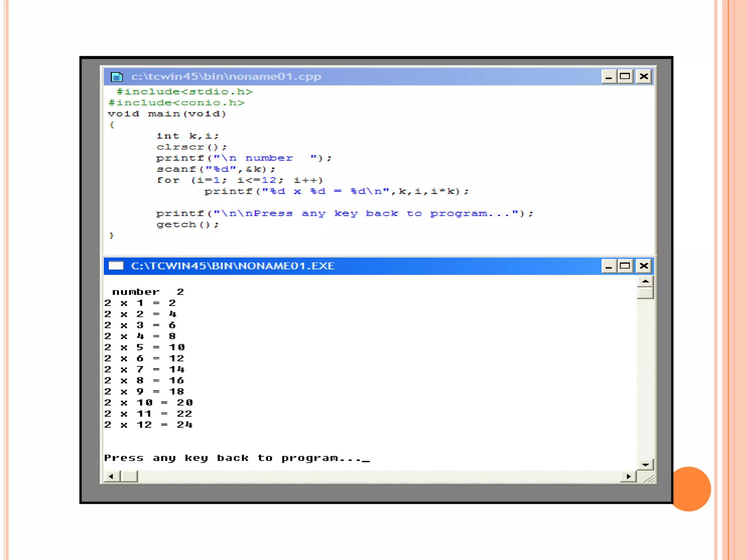Click the C:\TCWIN45\BIN\NONAME01.EXE title bar text
The image size is (747, 560).
[233, 266]
